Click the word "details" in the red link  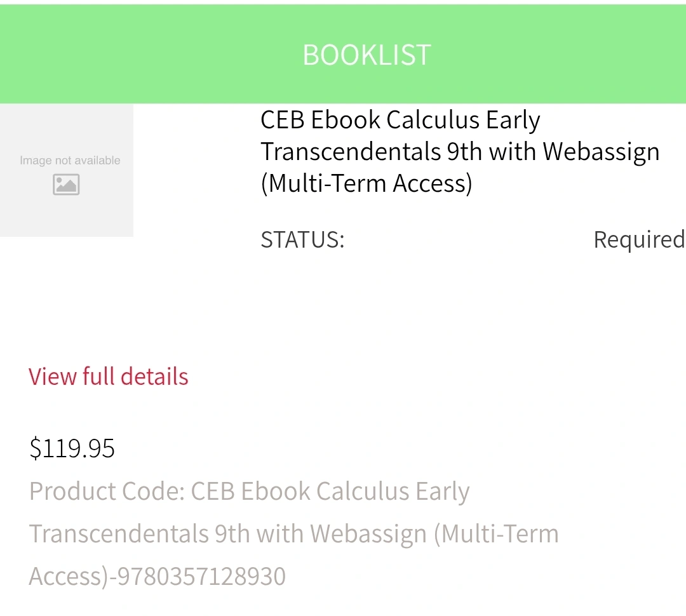(x=154, y=377)
